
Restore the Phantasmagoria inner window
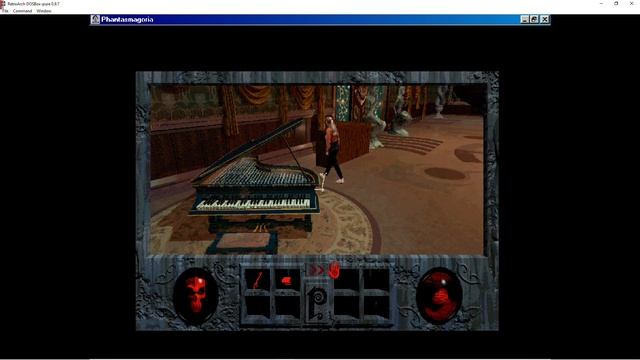click(534, 20)
